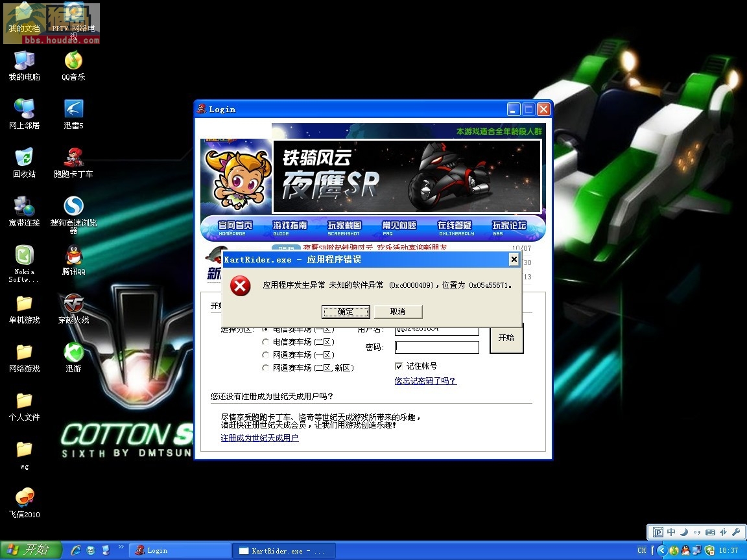This screenshot has width=747, height=560.
Task: Open the 我的电脑 desktop icon
Action: 24,65
